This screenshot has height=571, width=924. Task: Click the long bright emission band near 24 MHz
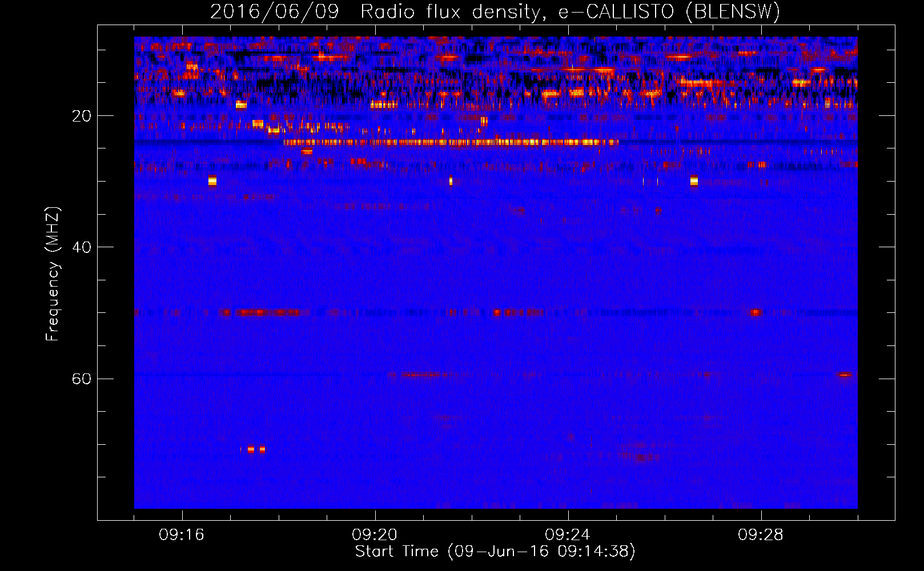tap(451, 142)
